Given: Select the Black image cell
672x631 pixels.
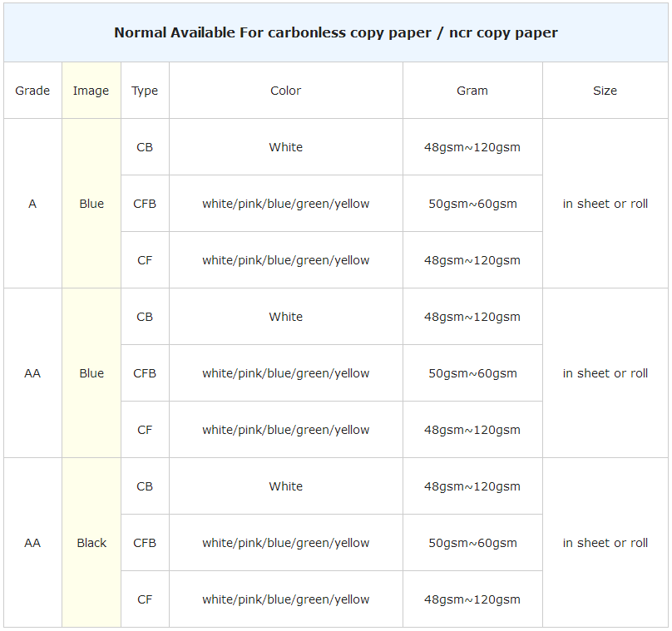Looking at the screenshot, I should tap(91, 543).
